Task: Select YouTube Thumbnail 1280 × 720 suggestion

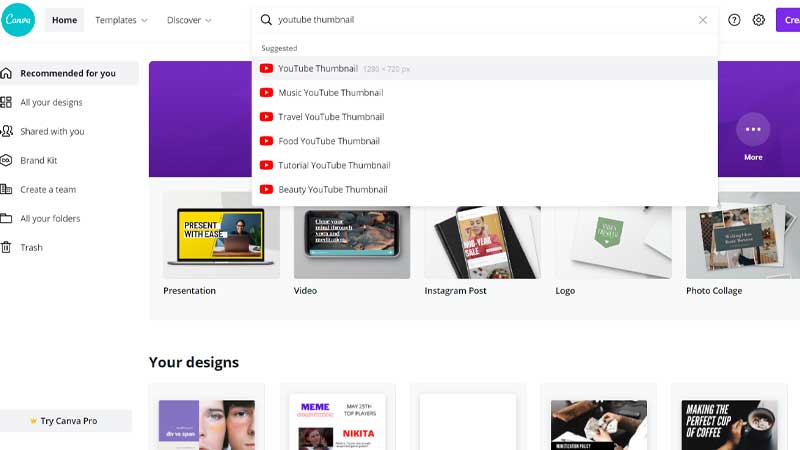Action: (485, 68)
